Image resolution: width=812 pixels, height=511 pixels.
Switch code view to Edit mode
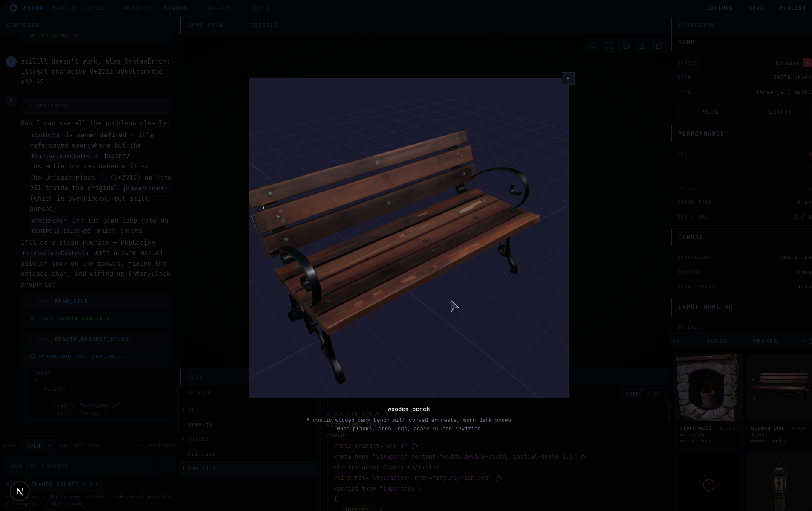tap(632, 393)
